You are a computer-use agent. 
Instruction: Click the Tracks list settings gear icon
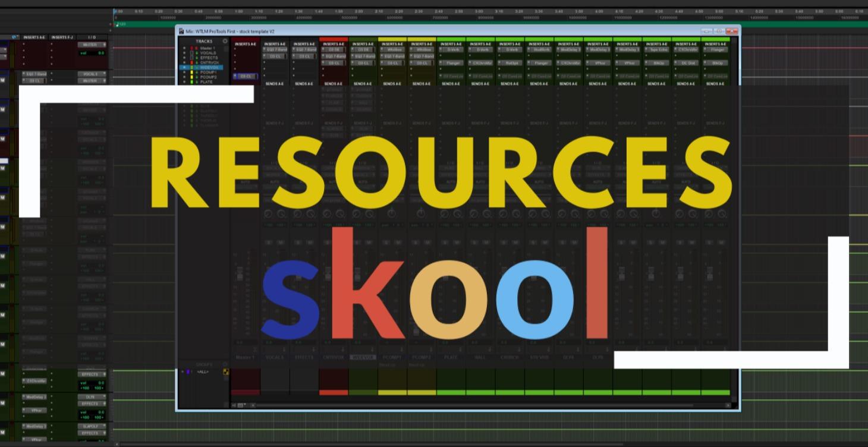click(x=225, y=40)
